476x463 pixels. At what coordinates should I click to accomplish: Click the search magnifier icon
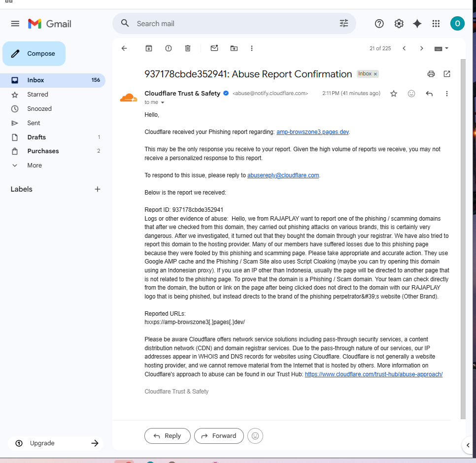[x=125, y=23]
